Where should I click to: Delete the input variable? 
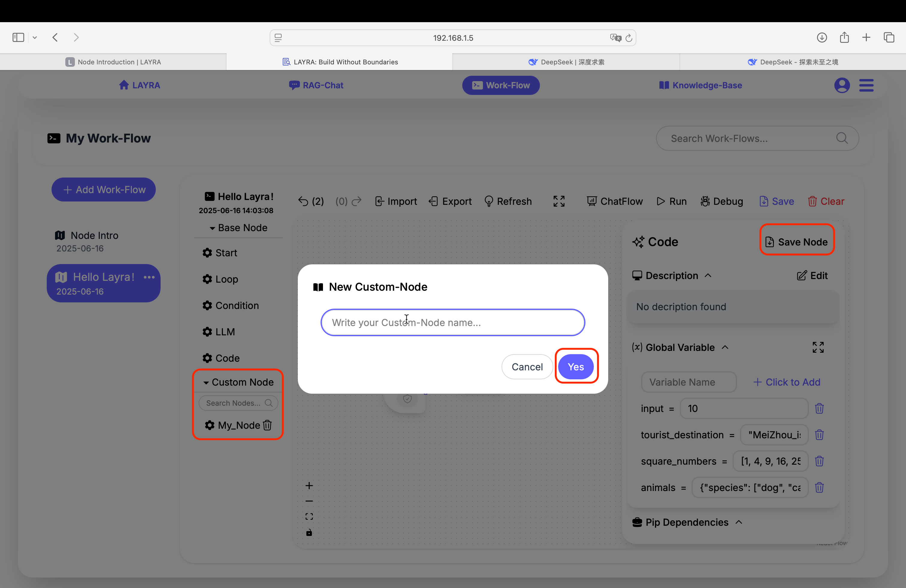pyautogui.click(x=819, y=408)
